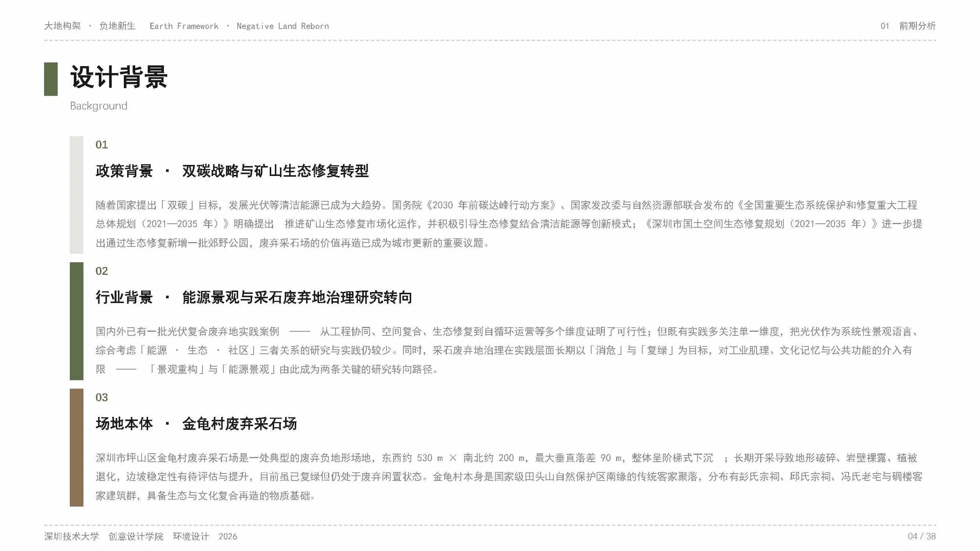Click the section number 02
This screenshot has width=980, height=551.
(x=102, y=271)
